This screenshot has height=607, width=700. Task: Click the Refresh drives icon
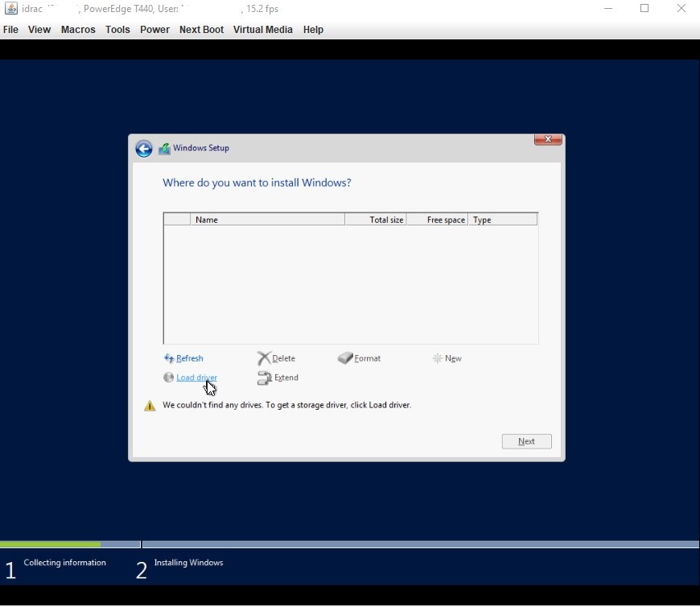point(170,358)
